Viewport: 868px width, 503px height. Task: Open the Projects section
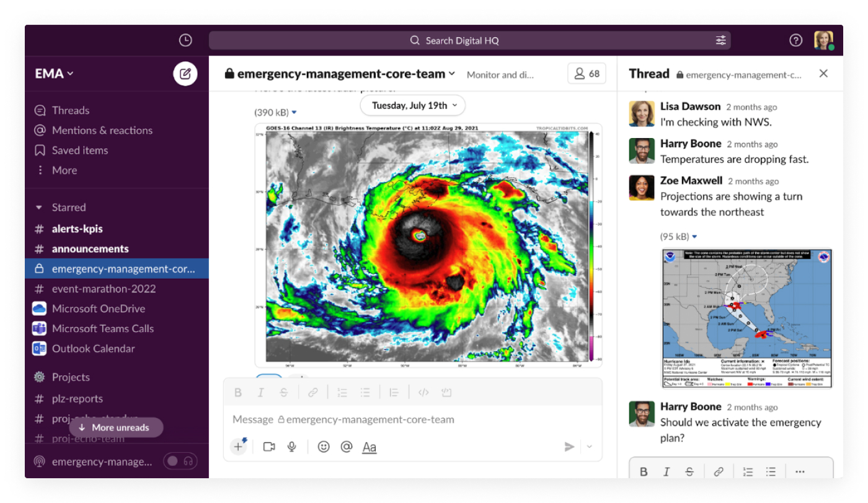point(71,377)
